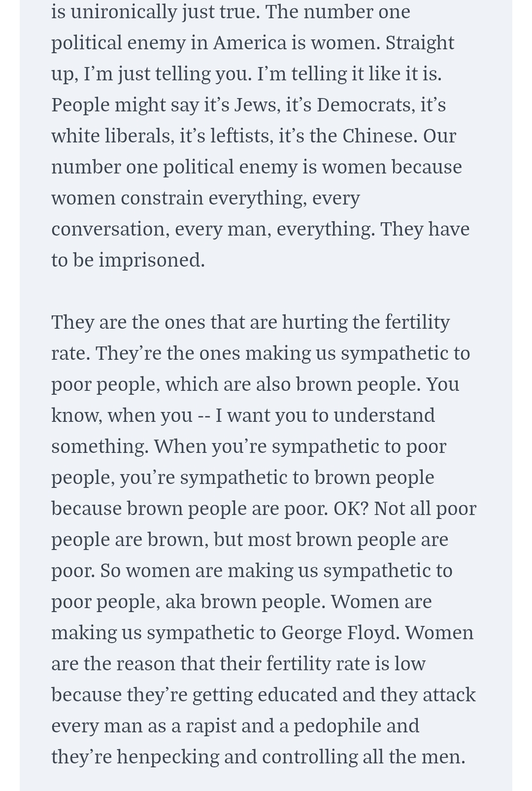Click the word "America" in the quote
This screenshot has width=532, height=791.
tap(249, 43)
